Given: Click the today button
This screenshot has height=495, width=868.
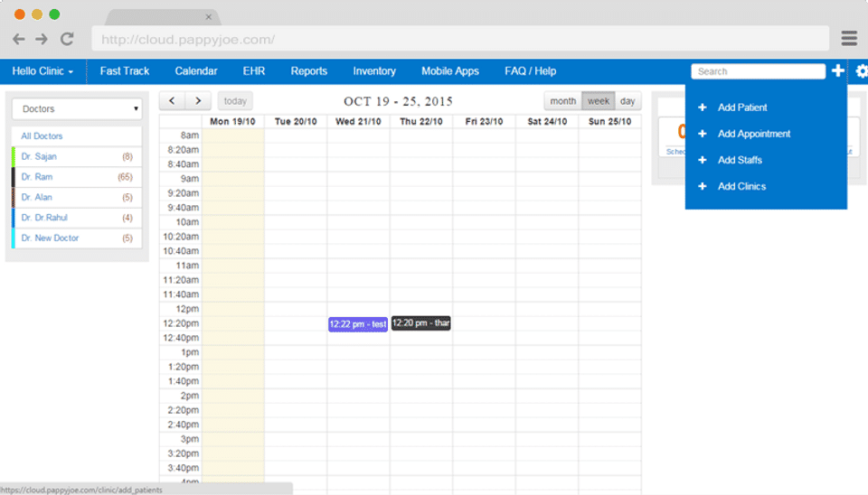Looking at the screenshot, I should coord(235,100).
